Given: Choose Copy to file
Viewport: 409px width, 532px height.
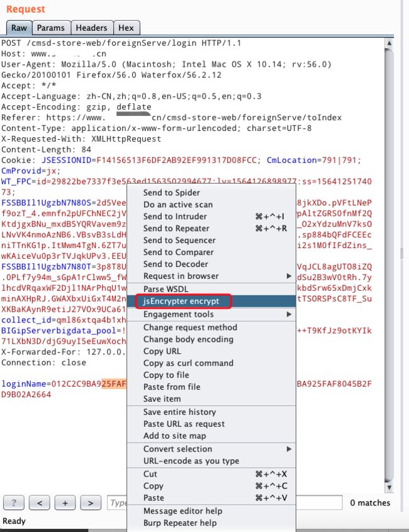Looking at the screenshot, I should tap(211, 375).
